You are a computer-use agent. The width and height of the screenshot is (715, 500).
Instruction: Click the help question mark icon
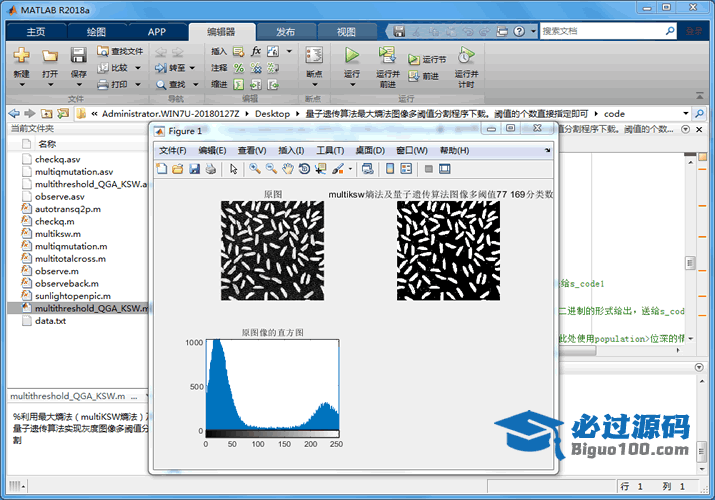(519, 31)
